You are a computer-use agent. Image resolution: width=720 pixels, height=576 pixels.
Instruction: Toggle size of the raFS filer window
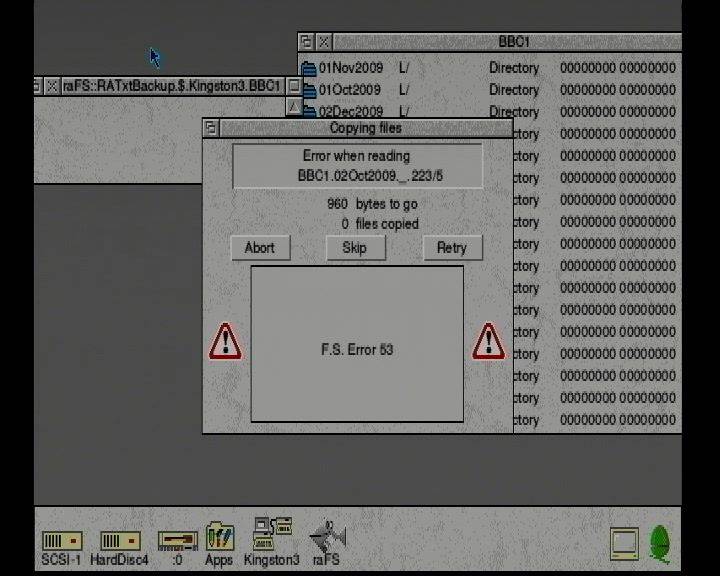[x=293, y=86]
